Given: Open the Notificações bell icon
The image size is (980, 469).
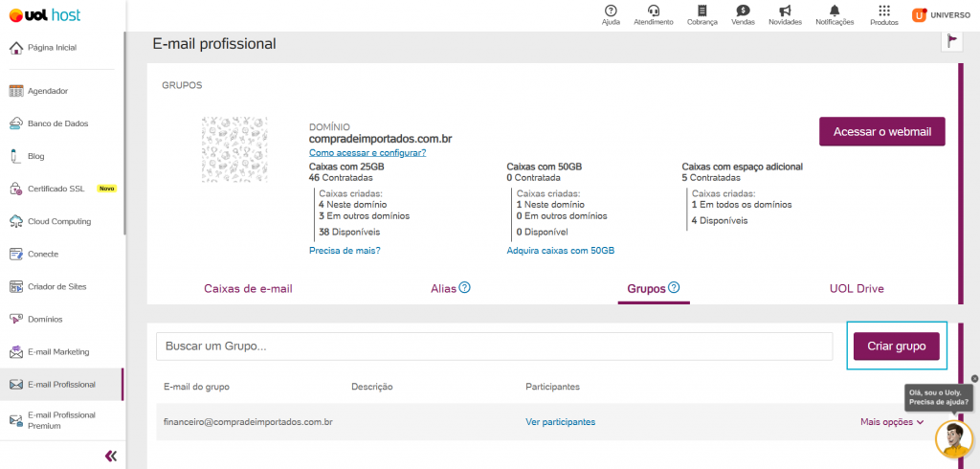Looking at the screenshot, I should [x=835, y=11].
